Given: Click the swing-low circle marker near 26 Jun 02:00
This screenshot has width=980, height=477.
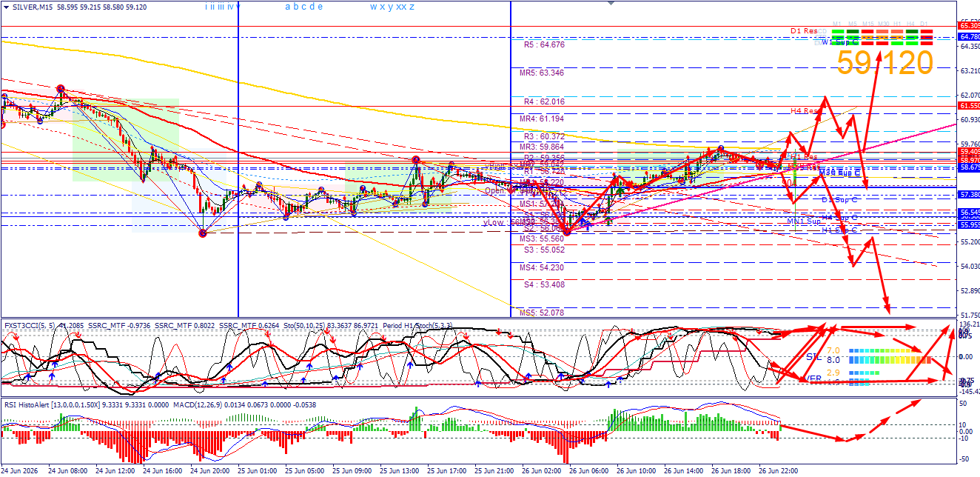Looking at the screenshot, I should pos(567,232).
